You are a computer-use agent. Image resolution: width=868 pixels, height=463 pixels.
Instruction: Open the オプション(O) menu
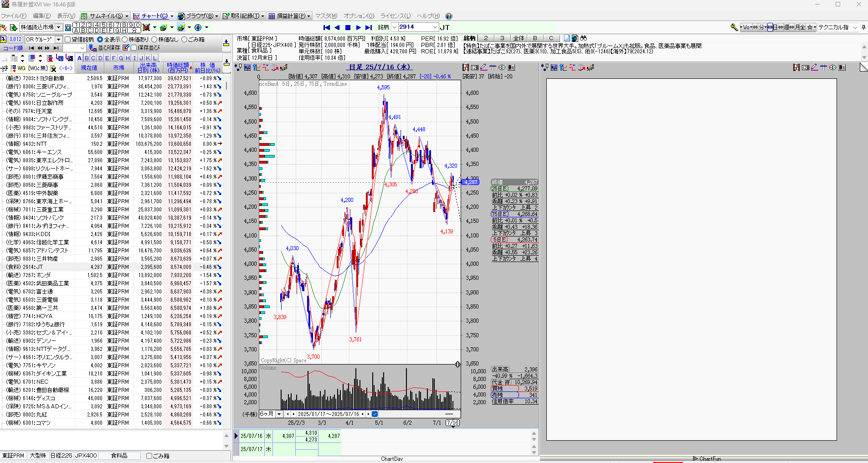pos(359,16)
